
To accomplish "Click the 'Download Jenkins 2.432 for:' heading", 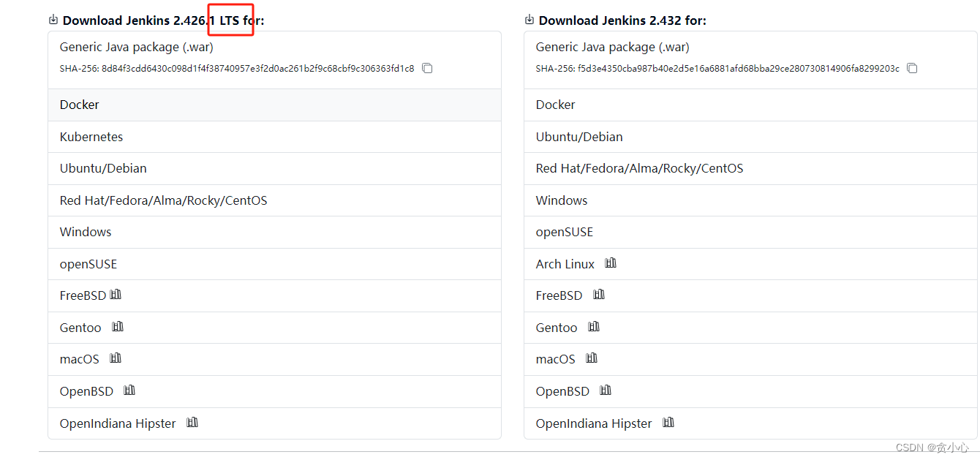I will 622,20.
